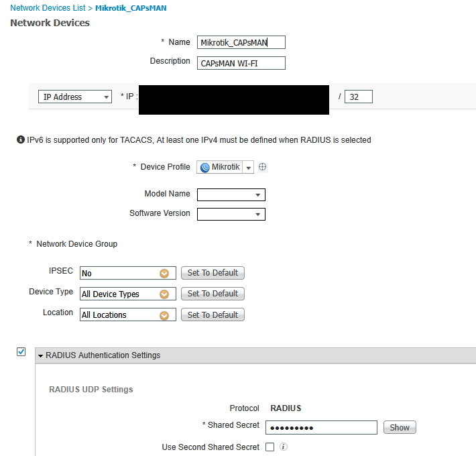The height and width of the screenshot is (456, 476).
Task: Edit the subnet mask field showing 32
Action: tap(358, 97)
